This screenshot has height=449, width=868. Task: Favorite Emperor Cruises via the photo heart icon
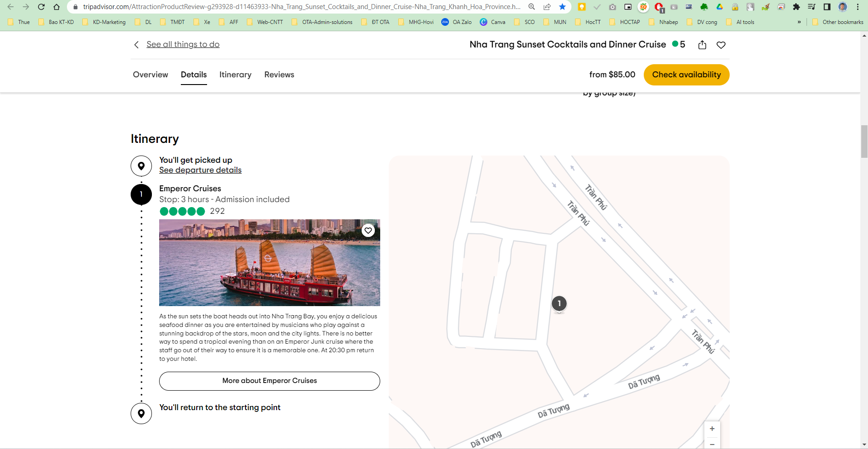[368, 231]
